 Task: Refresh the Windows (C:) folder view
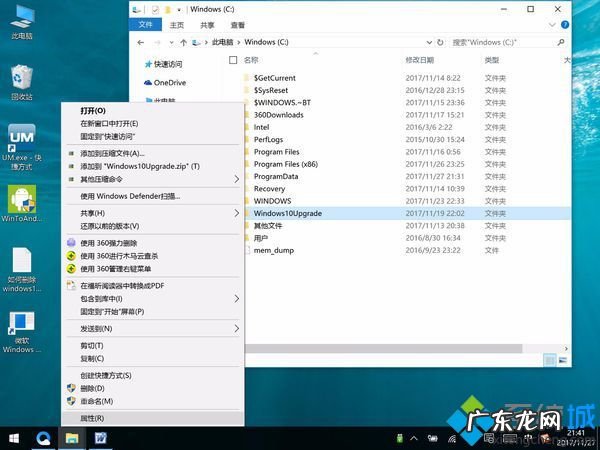tap(440, 42)
